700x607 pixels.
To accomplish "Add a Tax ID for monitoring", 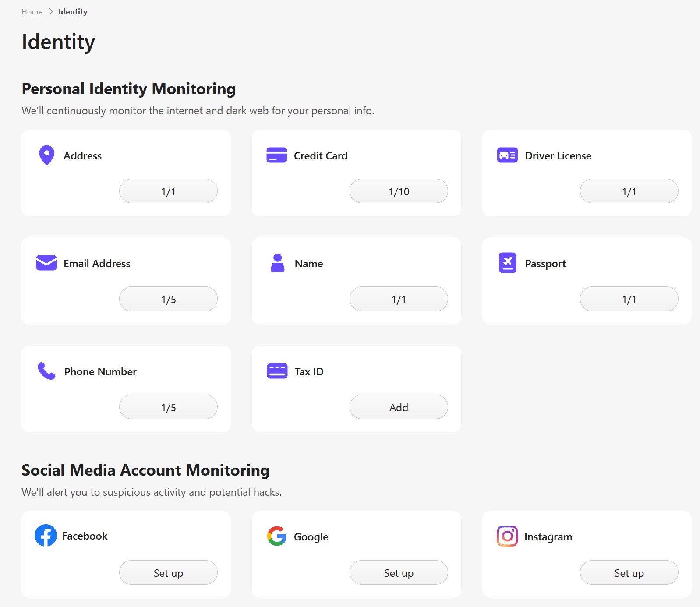I will point(399,407).
